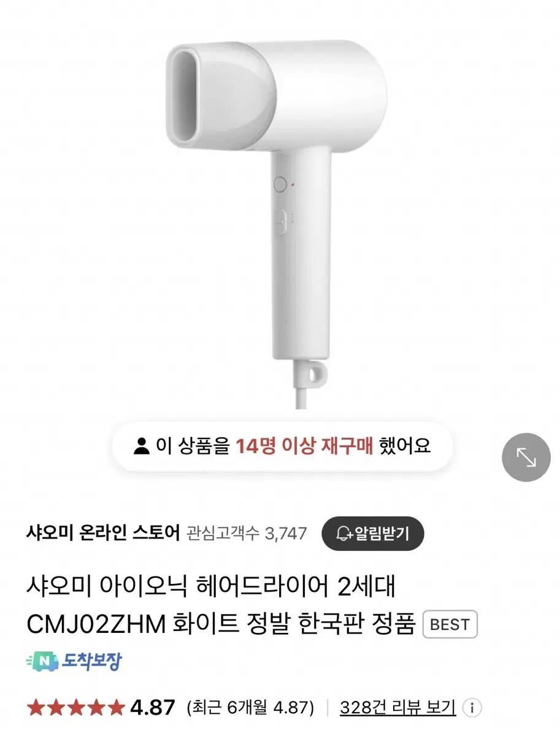Open the 328건 리뷰 보기 link
The width and height of the screenshot is (560, 736).
tap(398, 708)
